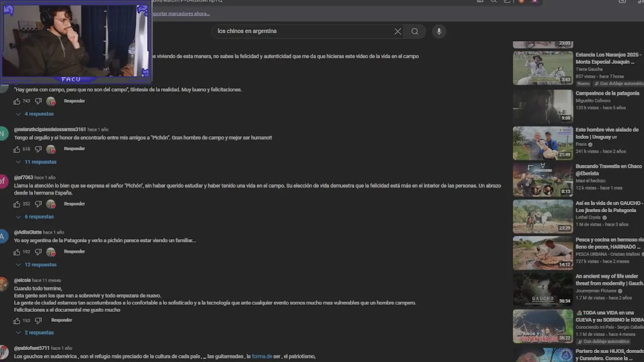Click the Maxi el hechizo channel name
Viewport: 644px width, 362px height.
click(591, 180)
